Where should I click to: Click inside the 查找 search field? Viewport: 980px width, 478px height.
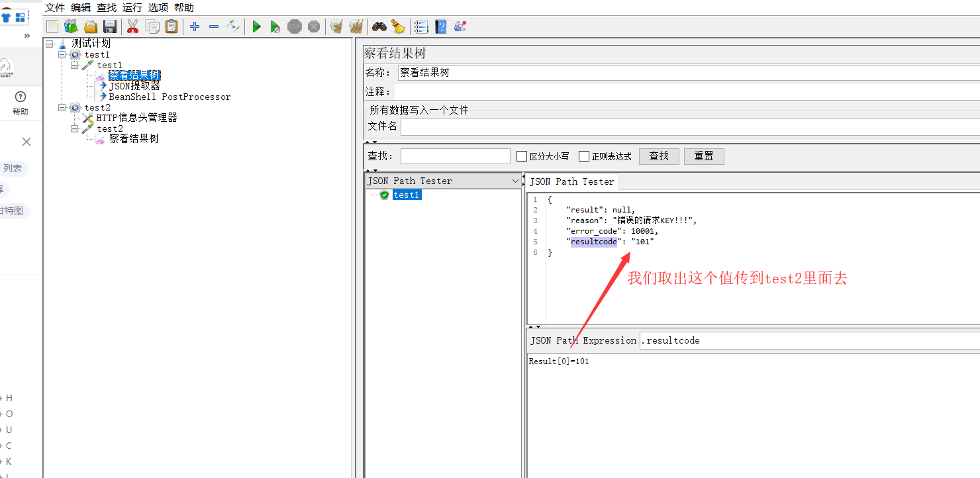coord(456,156)
